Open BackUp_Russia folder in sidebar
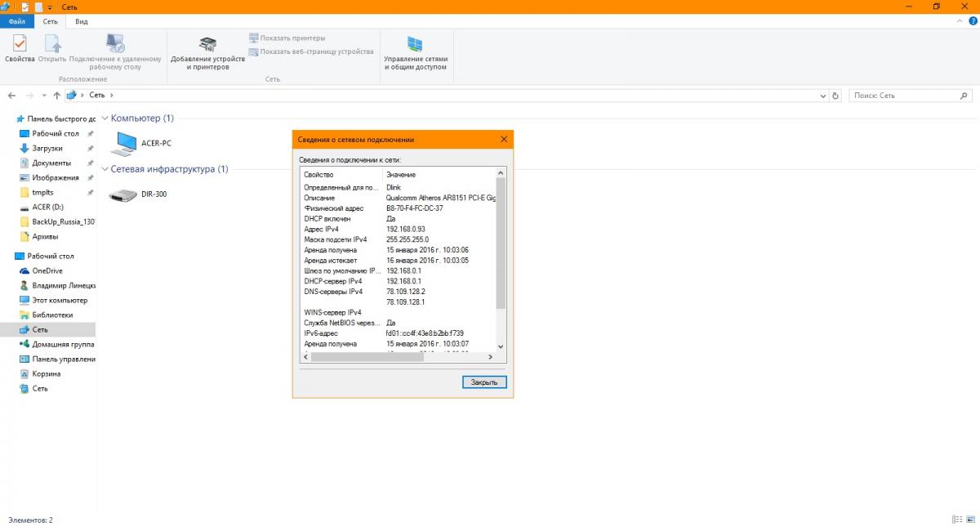Image resolution: width=980 pixels, height=527 pixels. point(57,221)
